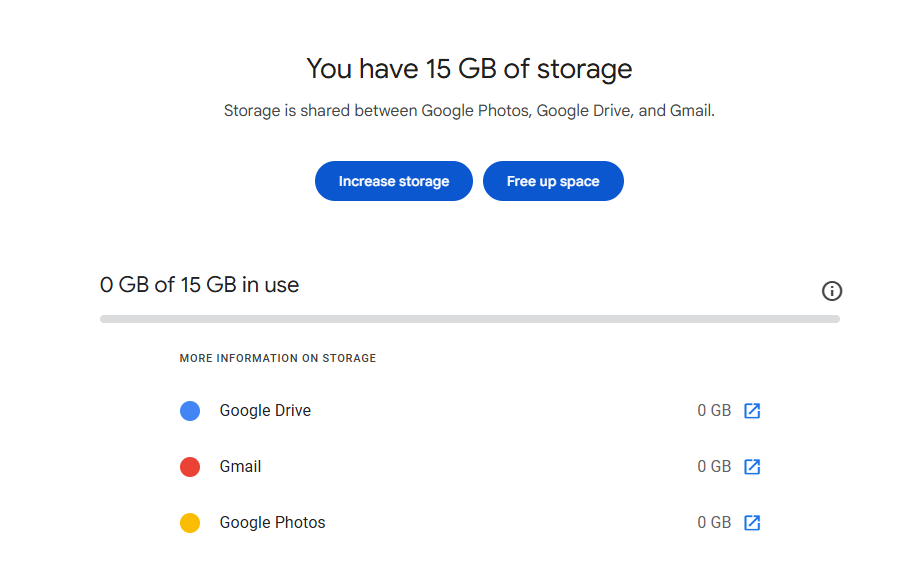This screenshot has width=901, height=563.
Task: Open Google Drive via its external-link icon
Action: click(x=752, y=411)
